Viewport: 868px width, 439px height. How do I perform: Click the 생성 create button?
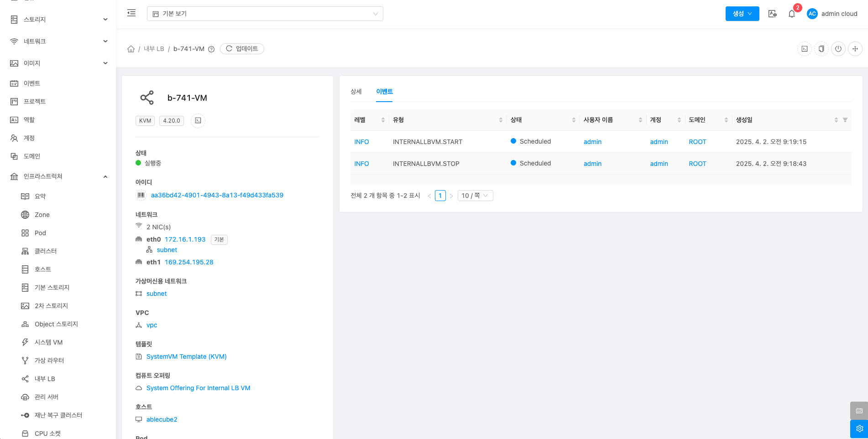click(x=742, y=14)
